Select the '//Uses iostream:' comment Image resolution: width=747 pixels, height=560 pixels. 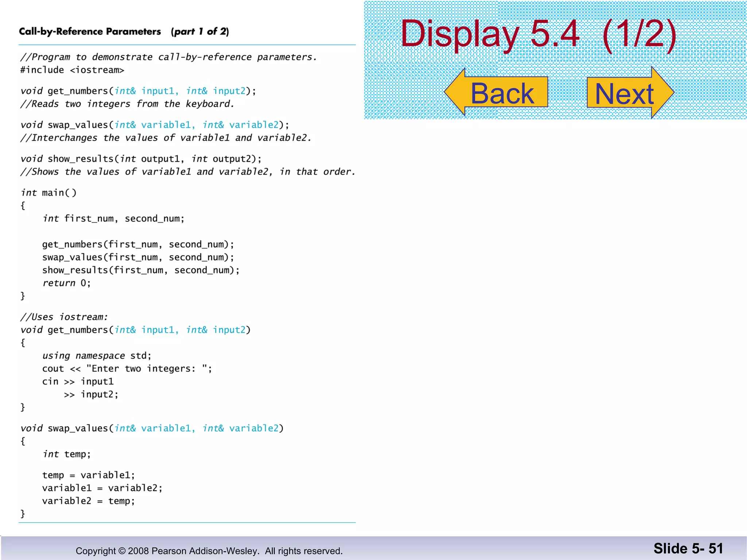64,317
